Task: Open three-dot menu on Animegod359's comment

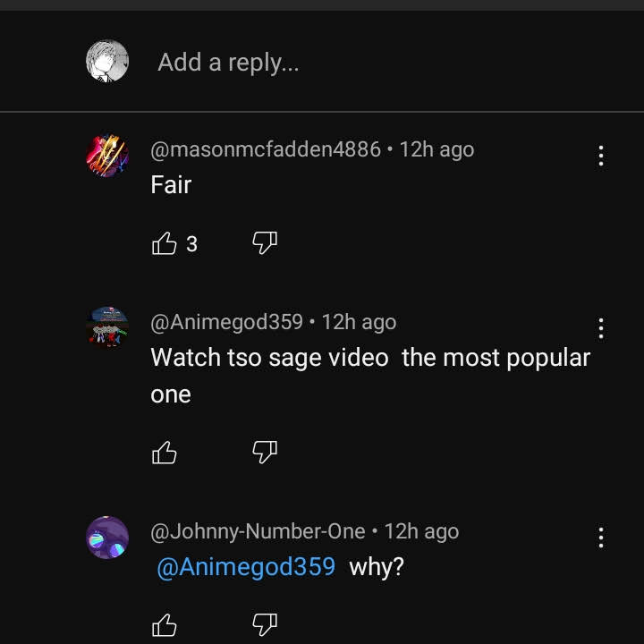Action: tap(601, 329)
